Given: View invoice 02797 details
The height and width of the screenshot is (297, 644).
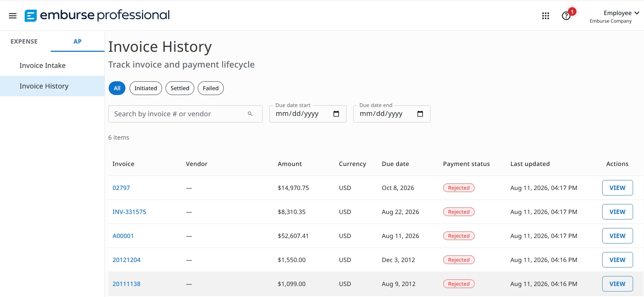Looking at the screenshot, I should (x=617, y=188).
